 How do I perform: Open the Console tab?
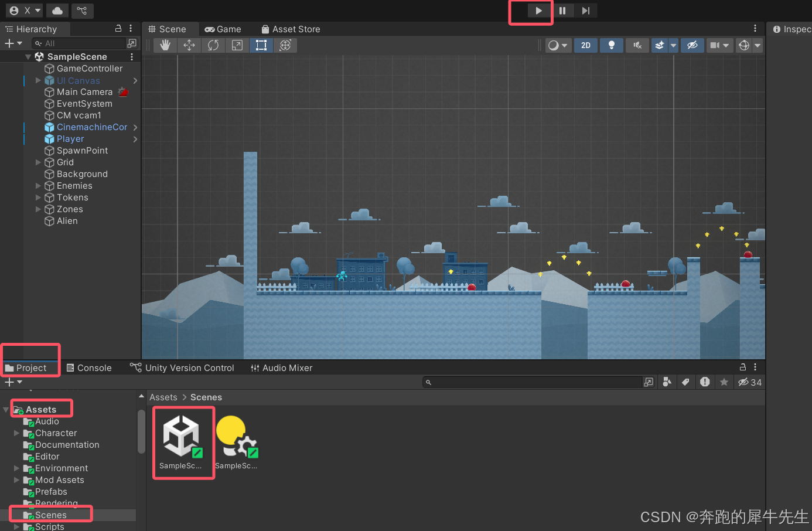click(89, 368)
